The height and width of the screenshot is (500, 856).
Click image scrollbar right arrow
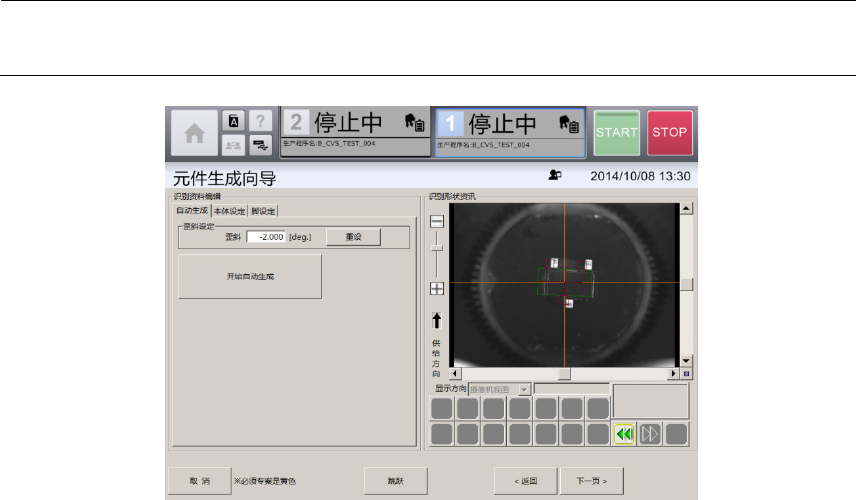click(673, 373)
